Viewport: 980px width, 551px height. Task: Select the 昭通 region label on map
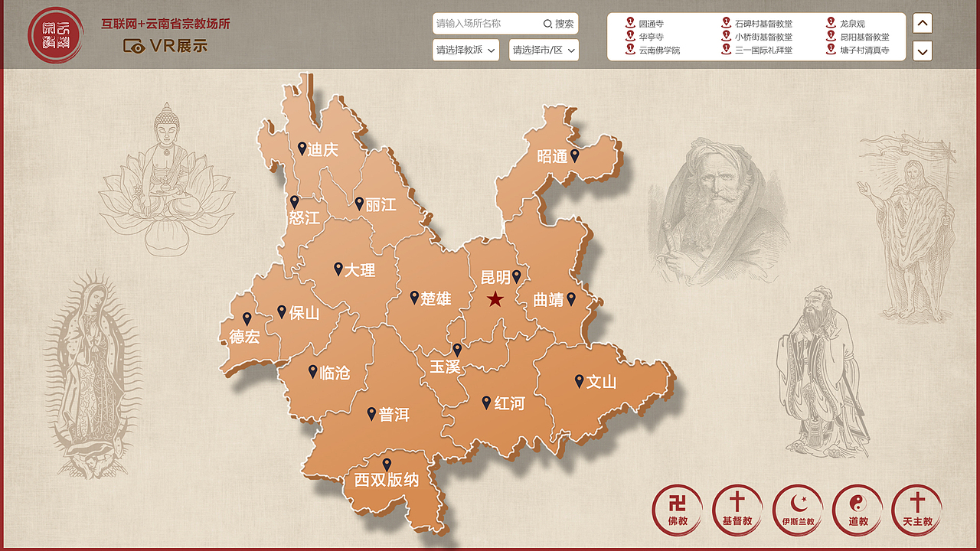(552, 157)
